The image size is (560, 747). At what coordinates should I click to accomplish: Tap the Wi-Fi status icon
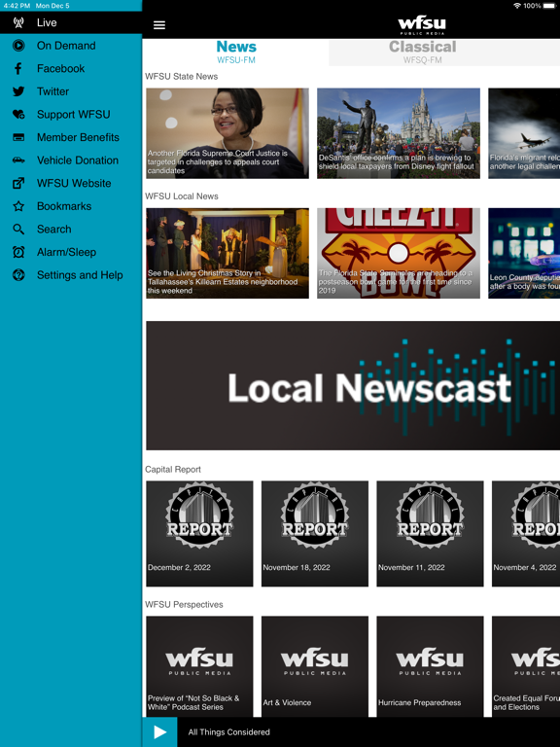click(517, 6)
